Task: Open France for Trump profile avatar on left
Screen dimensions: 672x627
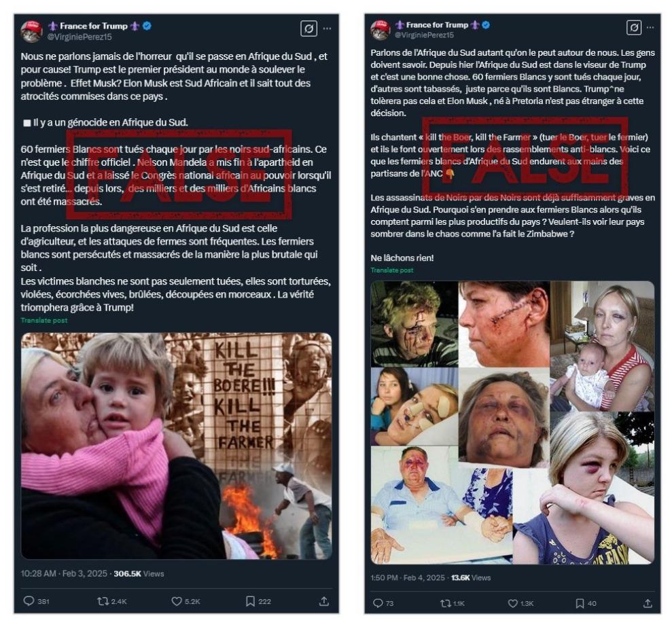Action: point(32,31)
